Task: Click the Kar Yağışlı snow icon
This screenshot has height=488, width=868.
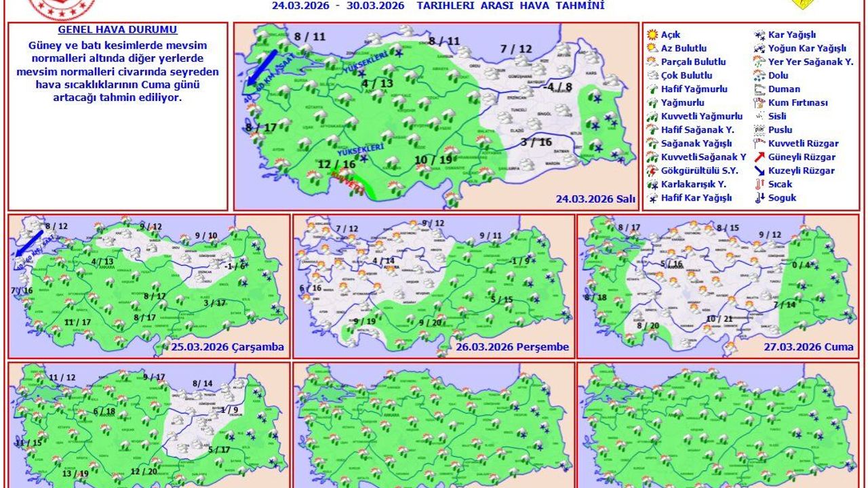Action: pyautogui.click(x=759, y=35)
